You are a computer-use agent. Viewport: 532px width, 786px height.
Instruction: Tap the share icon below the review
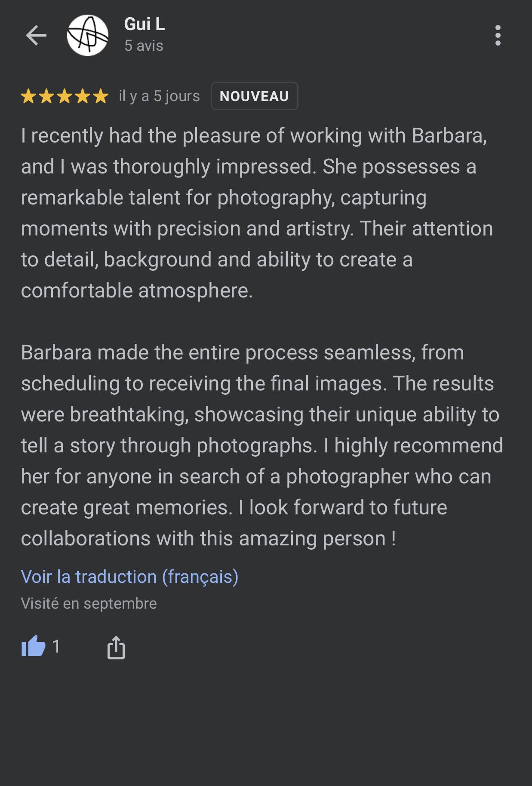click(116, 647)
